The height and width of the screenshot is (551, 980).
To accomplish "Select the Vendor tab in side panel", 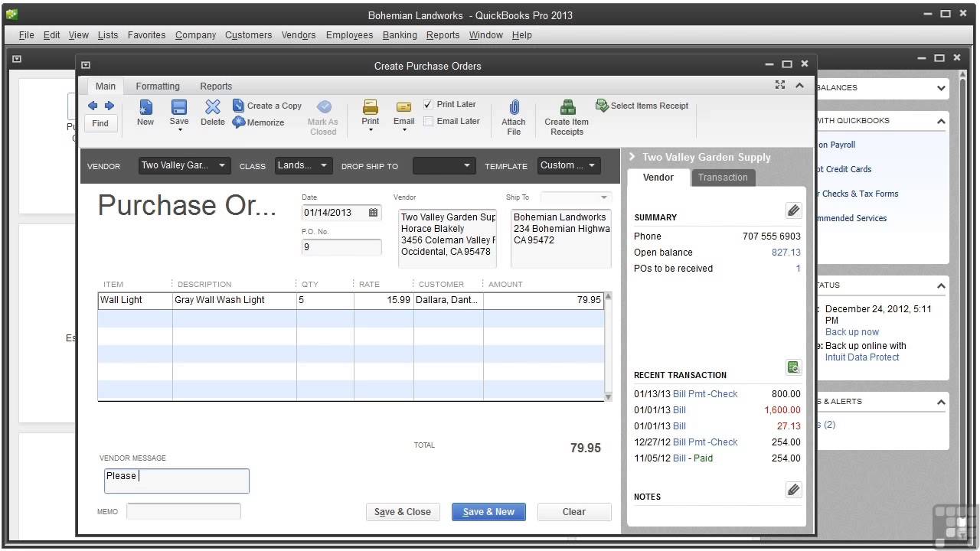I will click(658, 178).
